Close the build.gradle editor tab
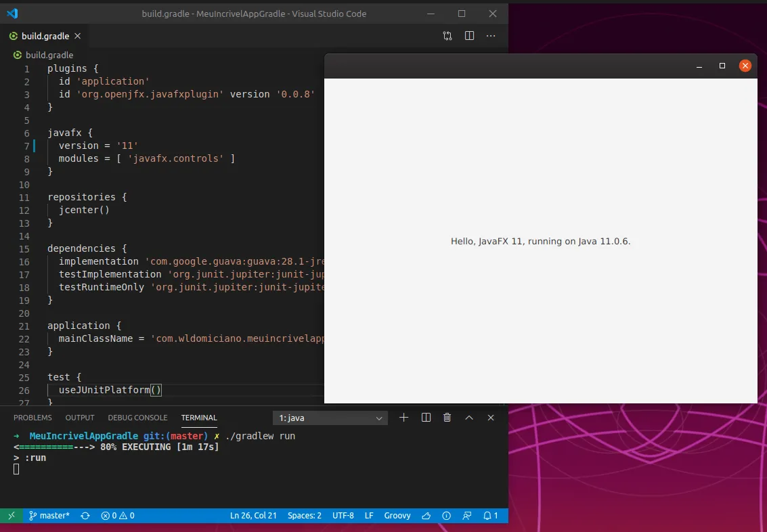 click(77, 36)
